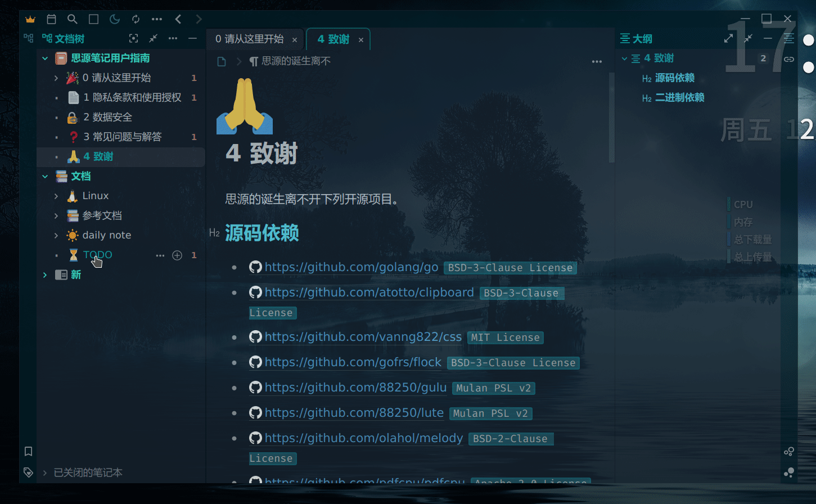
Task: Jump to 二进制依赖 heading in outline
Action: pos(679,97)
